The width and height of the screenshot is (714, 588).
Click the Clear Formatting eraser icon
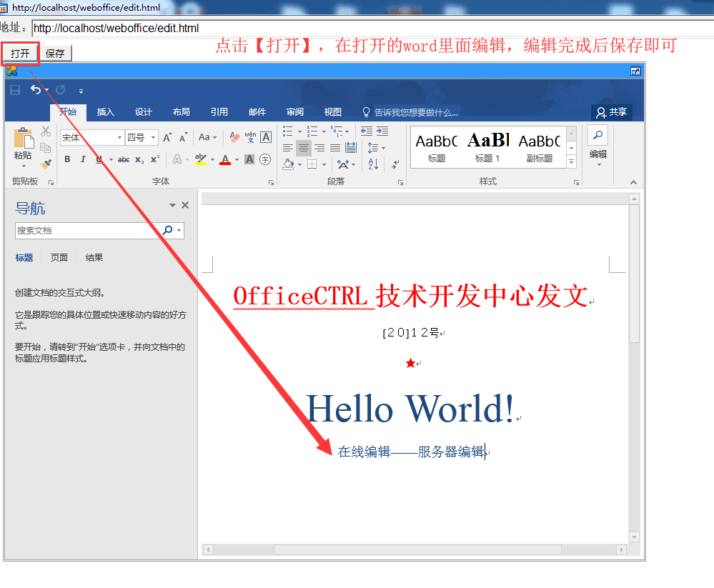pyautogui.click(x=234, y=137)
